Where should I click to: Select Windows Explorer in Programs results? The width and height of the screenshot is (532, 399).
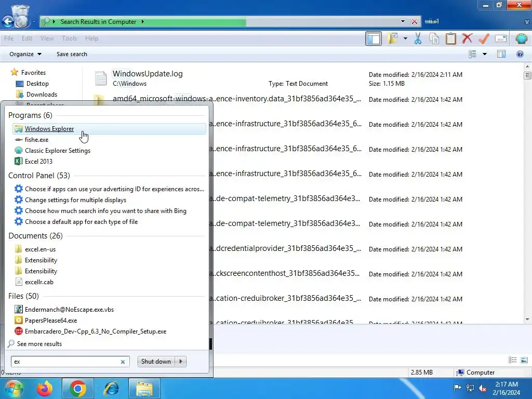(x=109, y=129)
